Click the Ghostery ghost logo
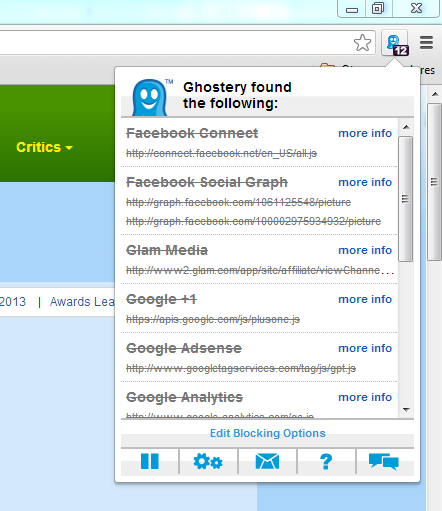Viewport: 442px width, 511px height. click(x=149, y=97)
